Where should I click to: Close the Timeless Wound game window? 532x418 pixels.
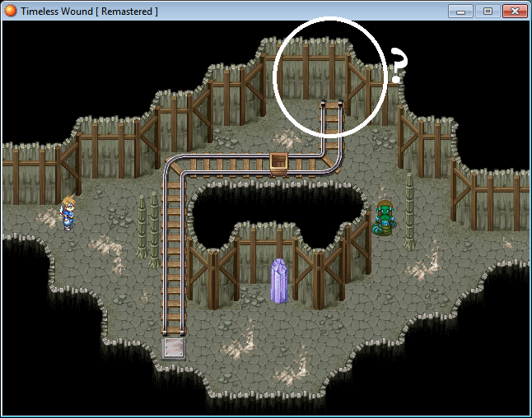[x=514, y=12]
